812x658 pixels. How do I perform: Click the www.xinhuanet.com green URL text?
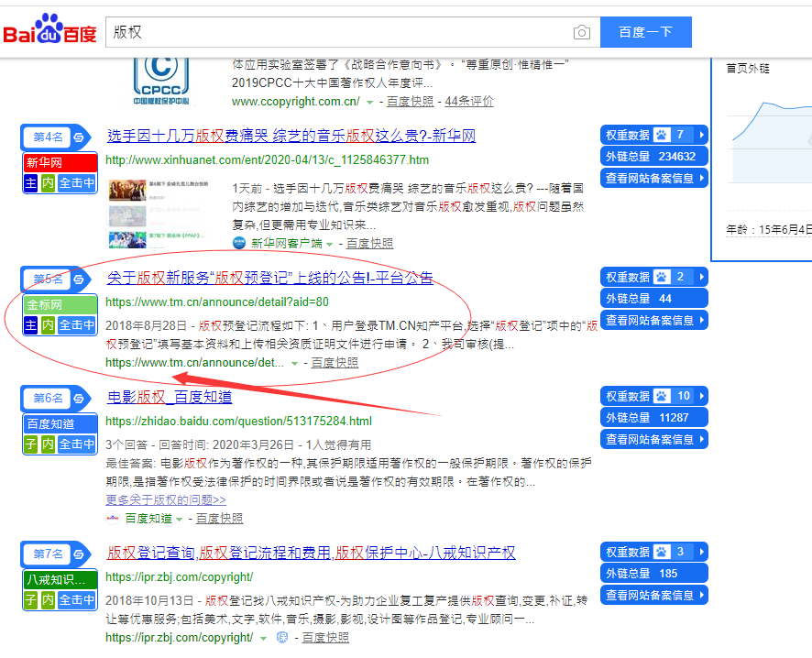(268, 160)
